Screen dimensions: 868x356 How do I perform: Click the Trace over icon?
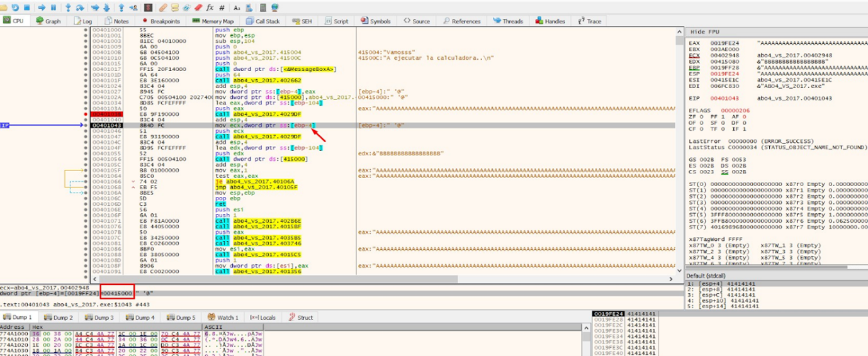(x=107, y=8)
